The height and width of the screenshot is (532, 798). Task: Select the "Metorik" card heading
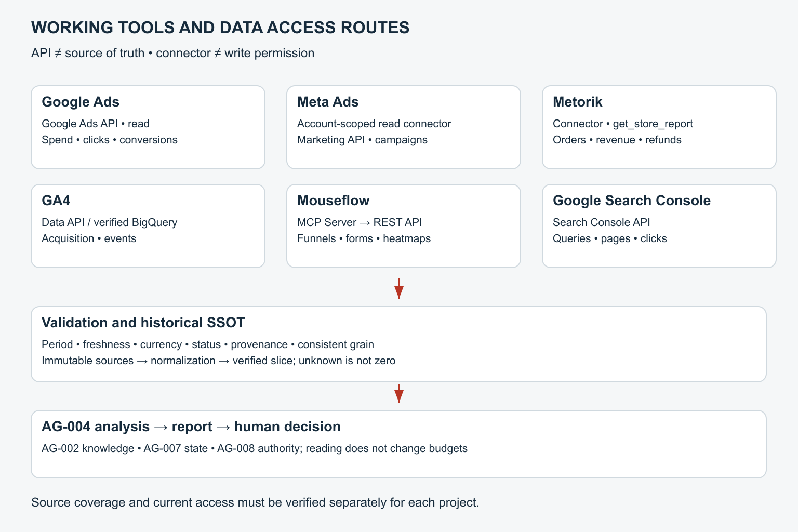pos(577,102)
